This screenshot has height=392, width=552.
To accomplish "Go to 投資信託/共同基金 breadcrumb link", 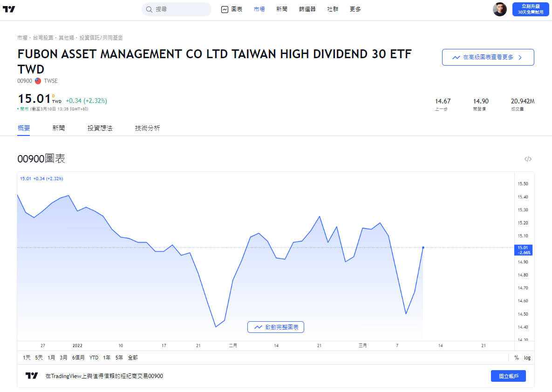I will point(101,38).
